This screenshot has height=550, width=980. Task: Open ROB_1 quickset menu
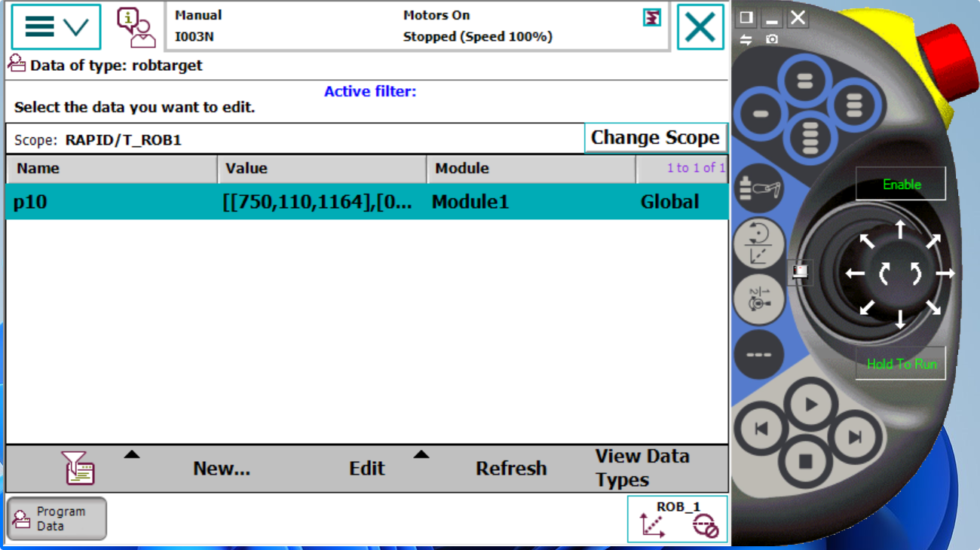click(677, 518)
